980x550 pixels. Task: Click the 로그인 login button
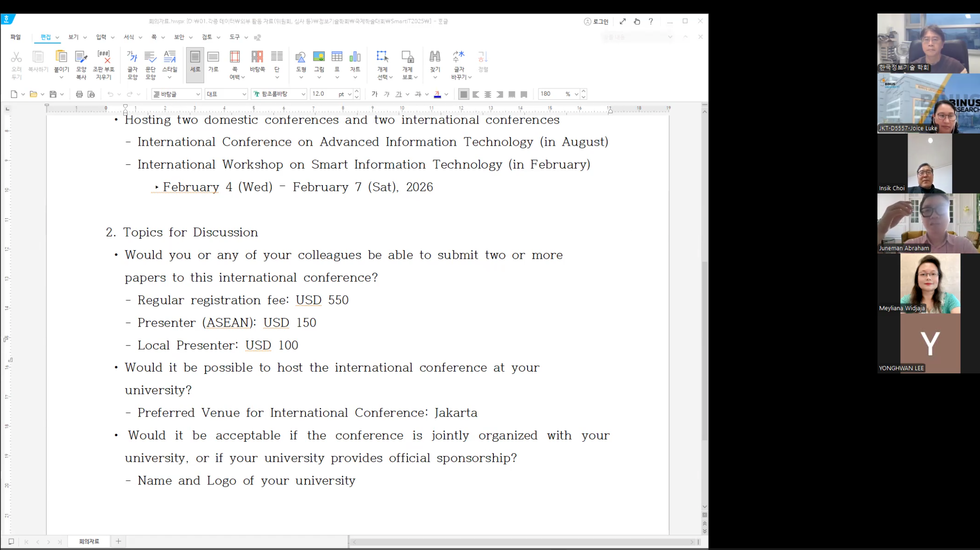(x=596, y=22)
